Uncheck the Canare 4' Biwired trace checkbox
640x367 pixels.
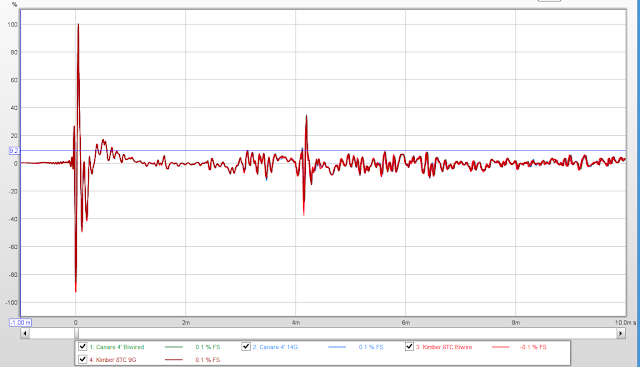click(x=82, y=347)
